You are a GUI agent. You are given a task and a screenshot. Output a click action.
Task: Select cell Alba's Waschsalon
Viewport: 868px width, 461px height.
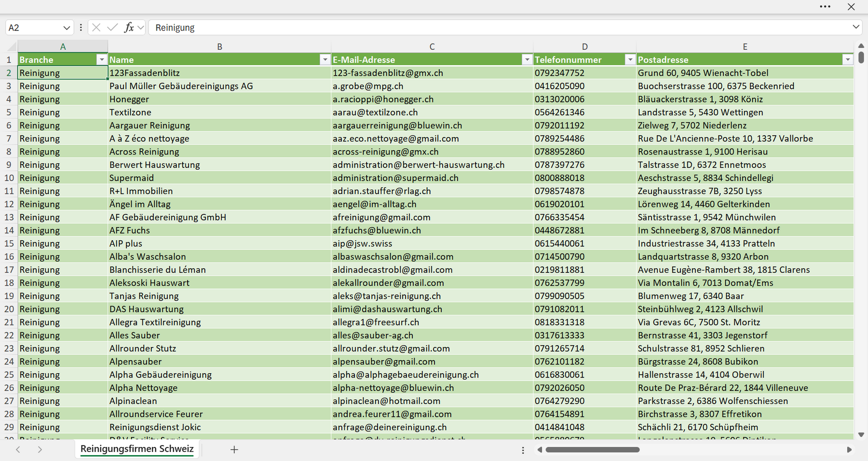point(219,256)
